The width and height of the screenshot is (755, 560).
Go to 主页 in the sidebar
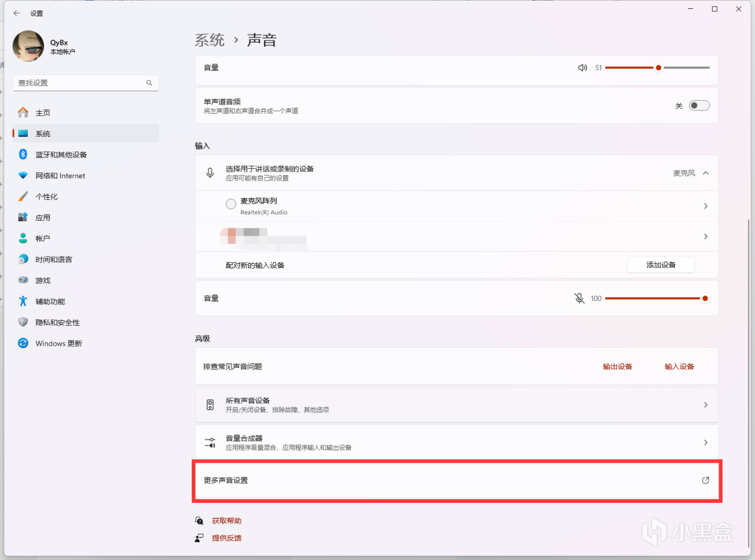(86, 113)
